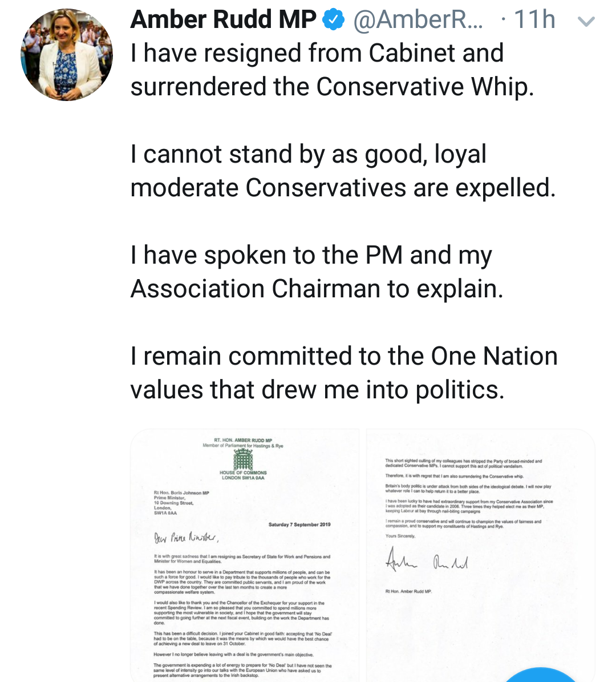Expand the tweet options chevron

(586, 22)
